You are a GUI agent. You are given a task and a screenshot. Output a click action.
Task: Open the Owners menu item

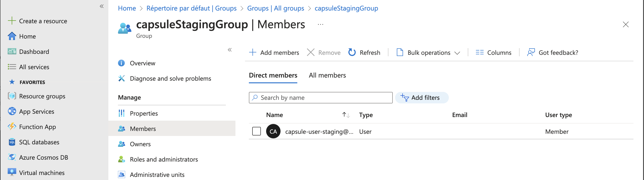(140, 144)
